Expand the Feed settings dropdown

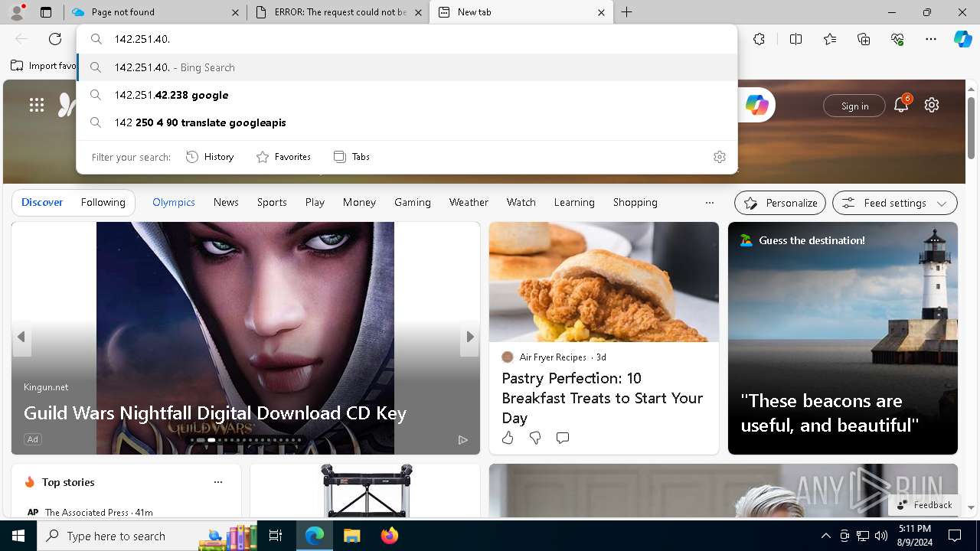895,203
